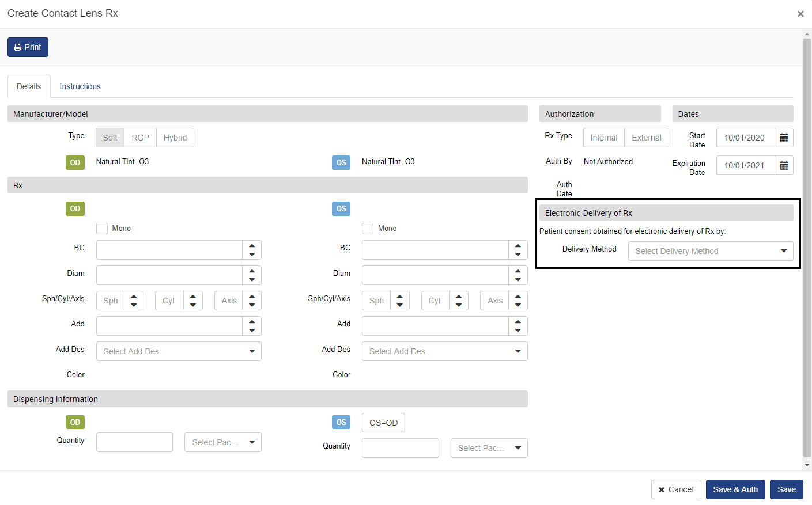Screen dimensions: 812x505
Task: Select the Details tab
Action: pyautogui.click(x=29, y=86)
